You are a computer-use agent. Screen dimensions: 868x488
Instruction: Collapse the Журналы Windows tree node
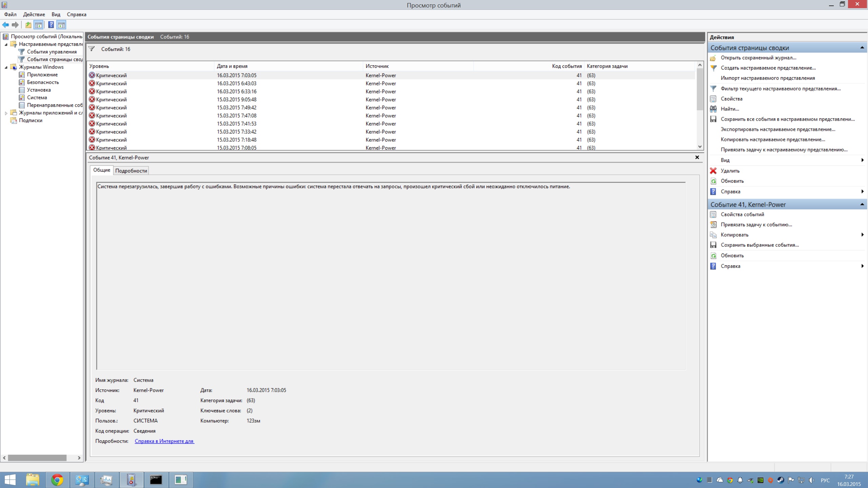coord(6,67)
